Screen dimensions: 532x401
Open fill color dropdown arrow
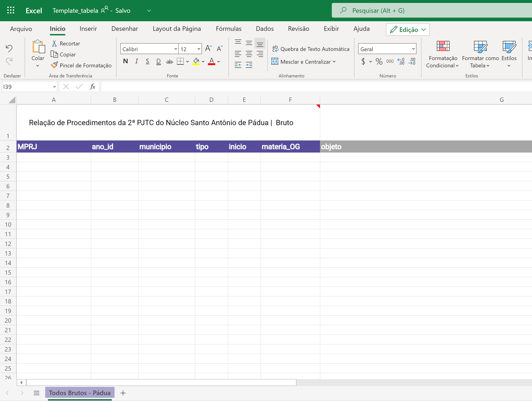[203, 62]
